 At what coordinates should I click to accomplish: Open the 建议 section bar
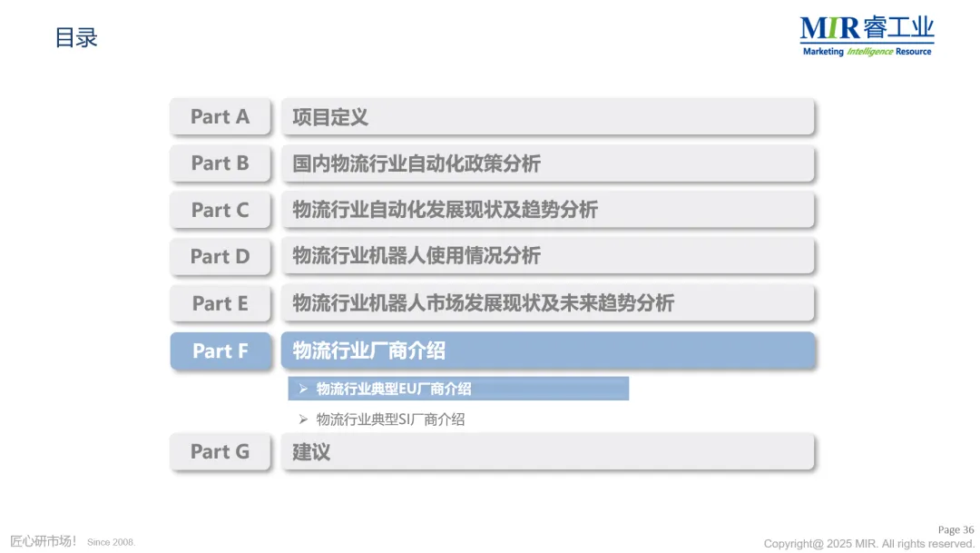click(547, 451)
